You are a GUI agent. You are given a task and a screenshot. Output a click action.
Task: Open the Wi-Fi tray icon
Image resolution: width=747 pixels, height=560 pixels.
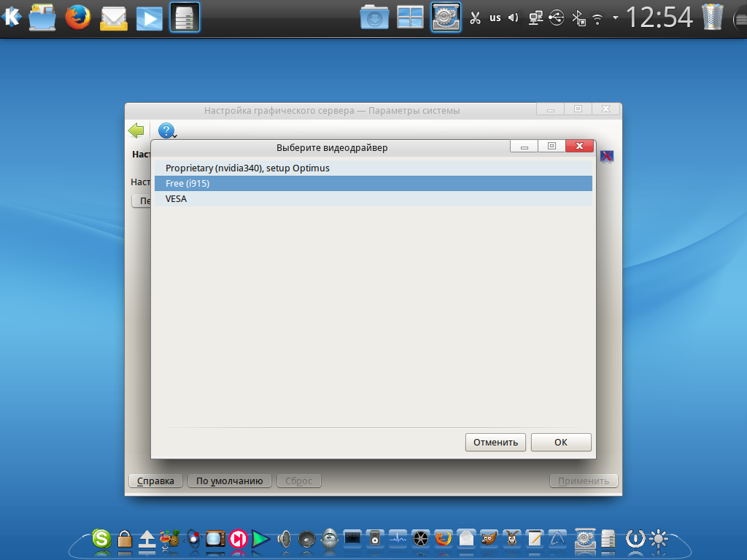(x=597, y=18)
